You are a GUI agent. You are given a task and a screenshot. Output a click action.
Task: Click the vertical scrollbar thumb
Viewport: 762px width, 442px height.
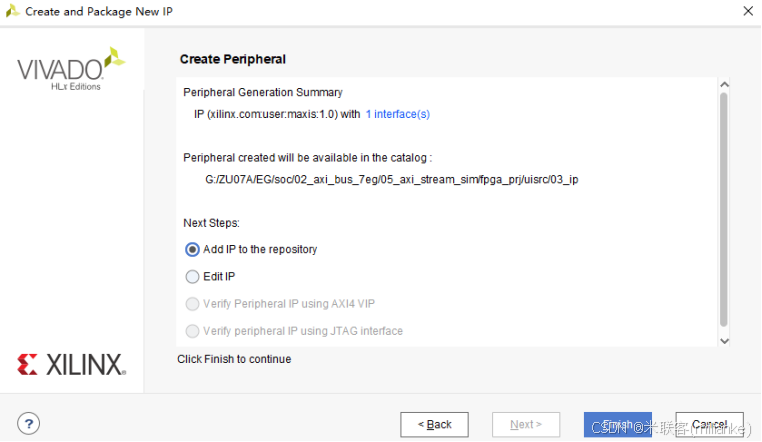(x=724, y=210)
